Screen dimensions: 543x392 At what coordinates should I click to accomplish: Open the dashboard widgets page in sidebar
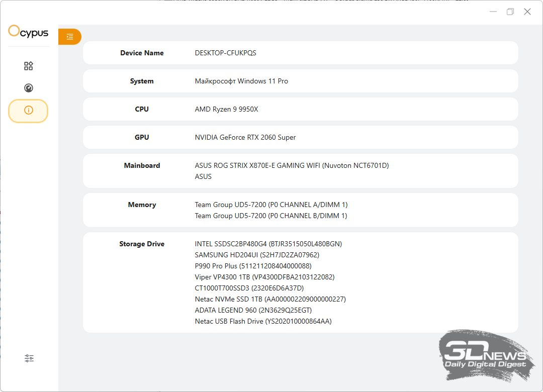tap(29, 66)
